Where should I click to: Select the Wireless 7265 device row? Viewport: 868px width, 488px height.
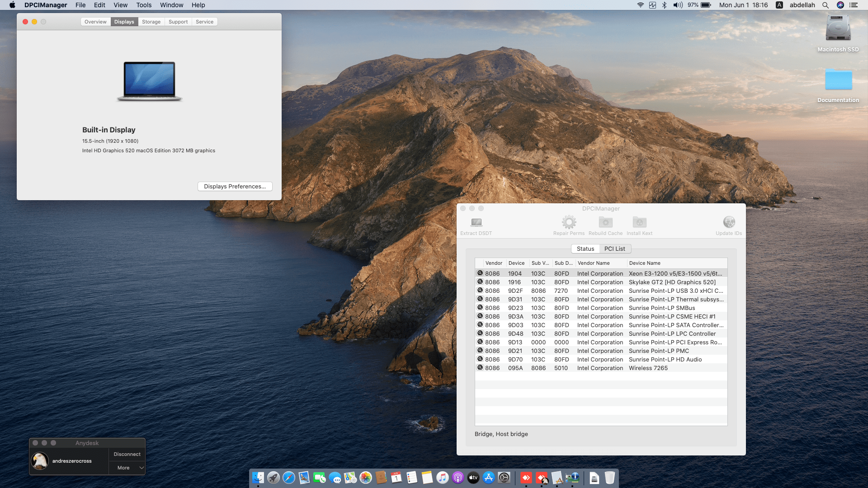pos(601,368)
